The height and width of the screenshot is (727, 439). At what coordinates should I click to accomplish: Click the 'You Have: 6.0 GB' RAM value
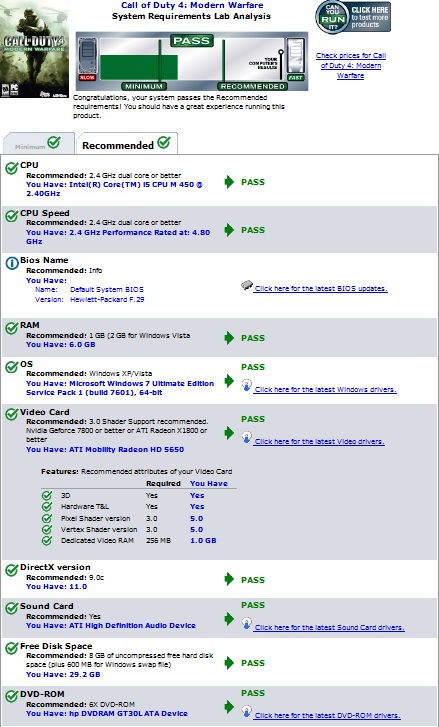coord(61,344)
